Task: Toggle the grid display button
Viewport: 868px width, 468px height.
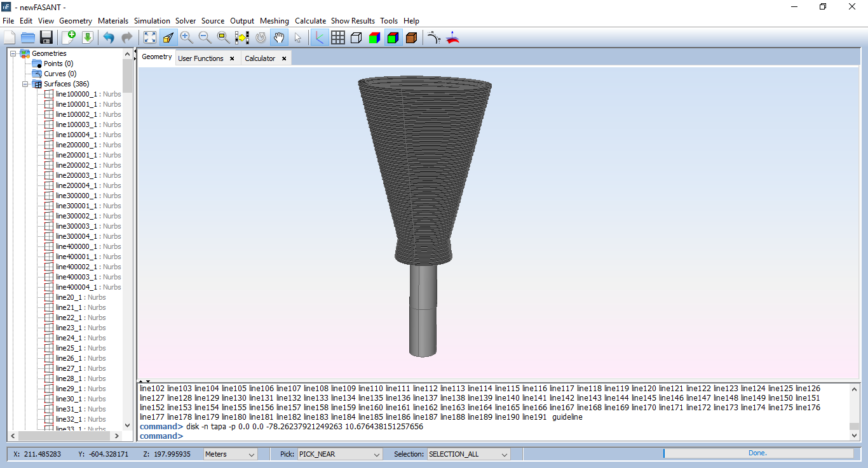Action: click(x=338, y=37)
